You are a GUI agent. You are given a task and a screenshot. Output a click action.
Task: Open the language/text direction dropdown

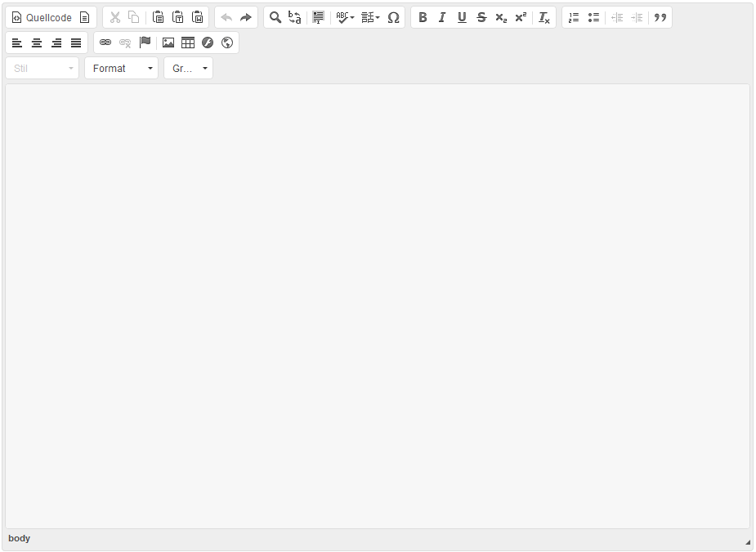[370, 17]
